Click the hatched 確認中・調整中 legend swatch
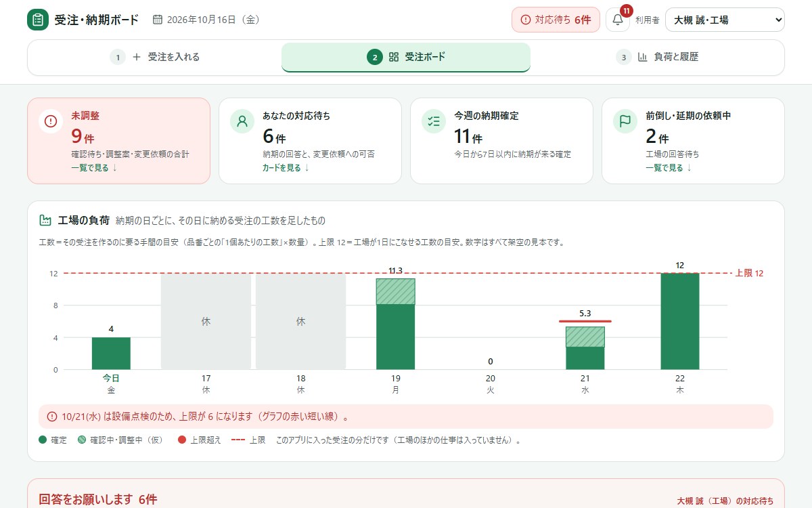 click(82, 440)
